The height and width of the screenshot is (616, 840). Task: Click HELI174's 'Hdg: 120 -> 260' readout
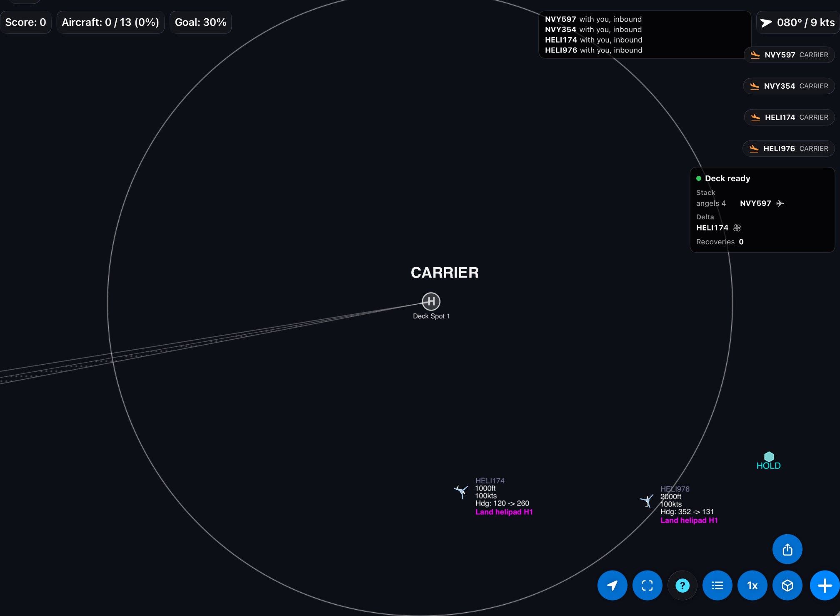coord(502,503)
